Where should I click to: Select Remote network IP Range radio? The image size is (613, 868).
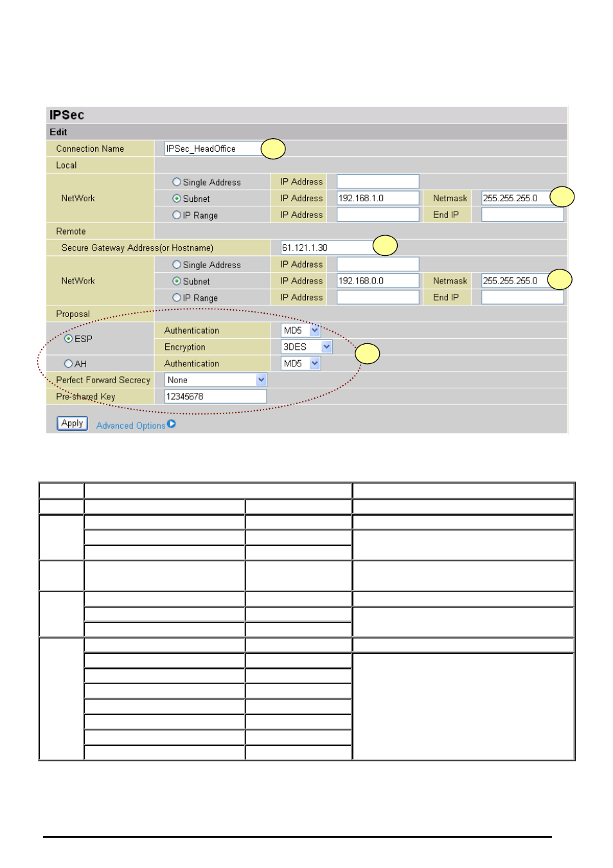click(x=177, y=298)
